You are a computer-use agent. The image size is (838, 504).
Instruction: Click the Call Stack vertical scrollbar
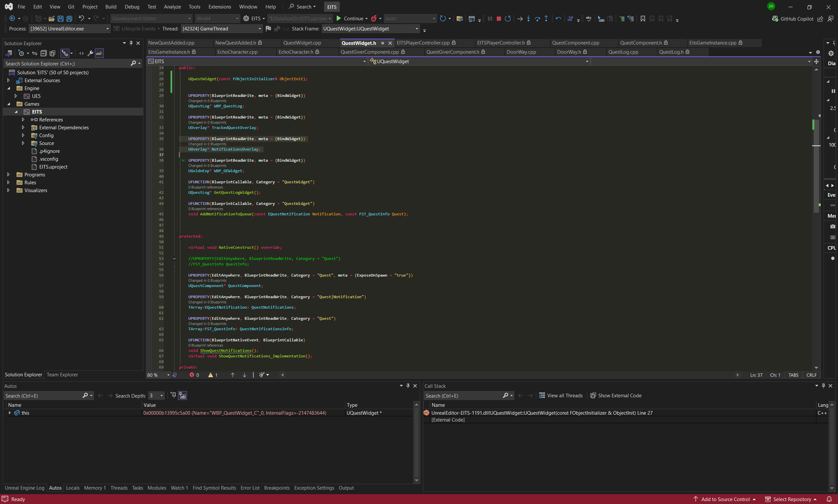tap(831, 446)
